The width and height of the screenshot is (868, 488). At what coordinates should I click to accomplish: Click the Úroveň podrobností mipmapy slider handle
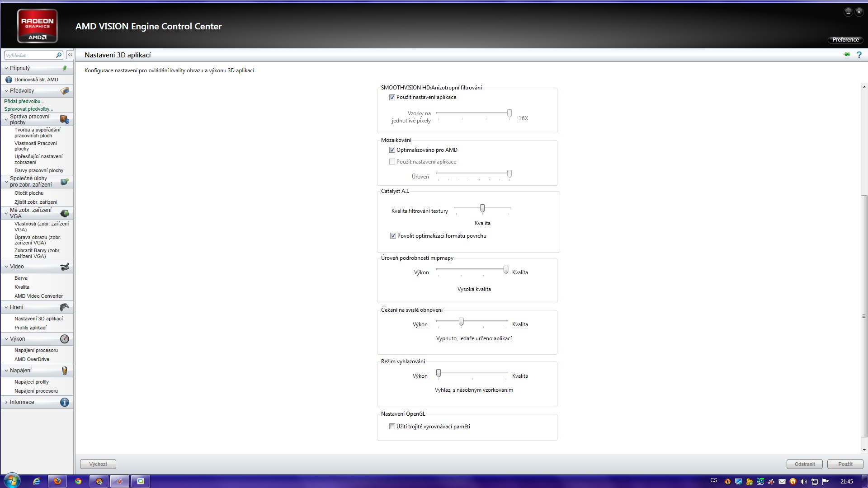click(506, 270)
